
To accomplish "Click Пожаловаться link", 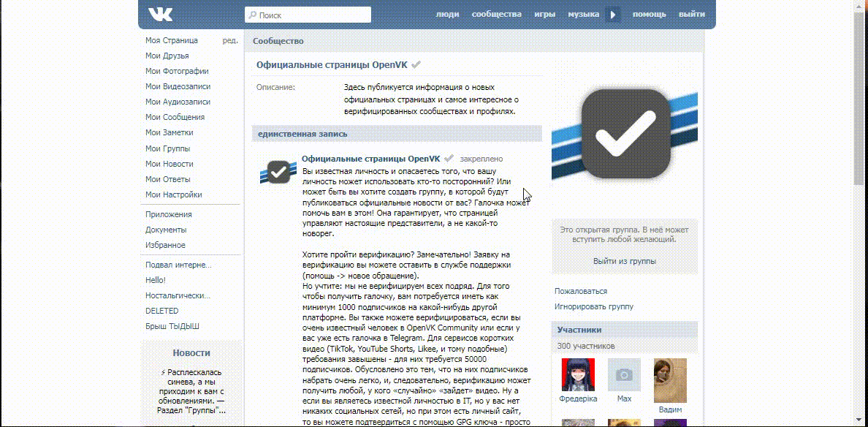I will [x=581, y=291].
